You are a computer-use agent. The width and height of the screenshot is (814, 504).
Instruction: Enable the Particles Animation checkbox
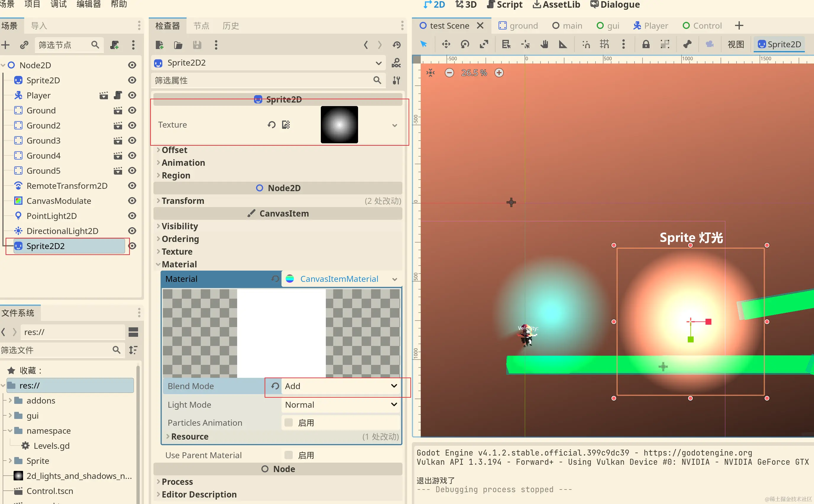[289, 423]
